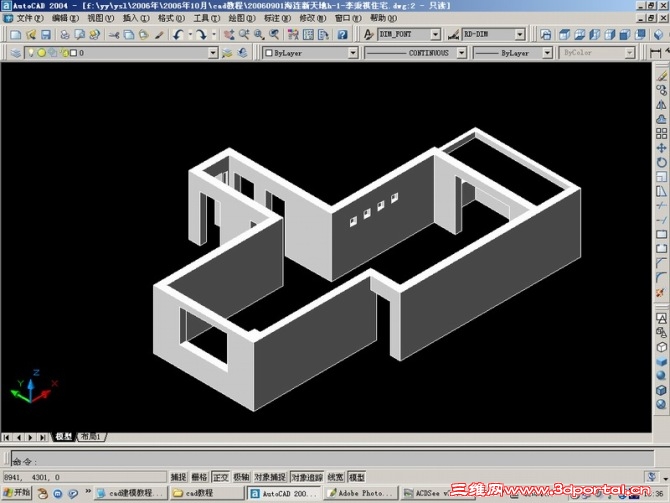670x503 pixels.
Task: Select the Match Properties brush icon
Action: [159, 35]
